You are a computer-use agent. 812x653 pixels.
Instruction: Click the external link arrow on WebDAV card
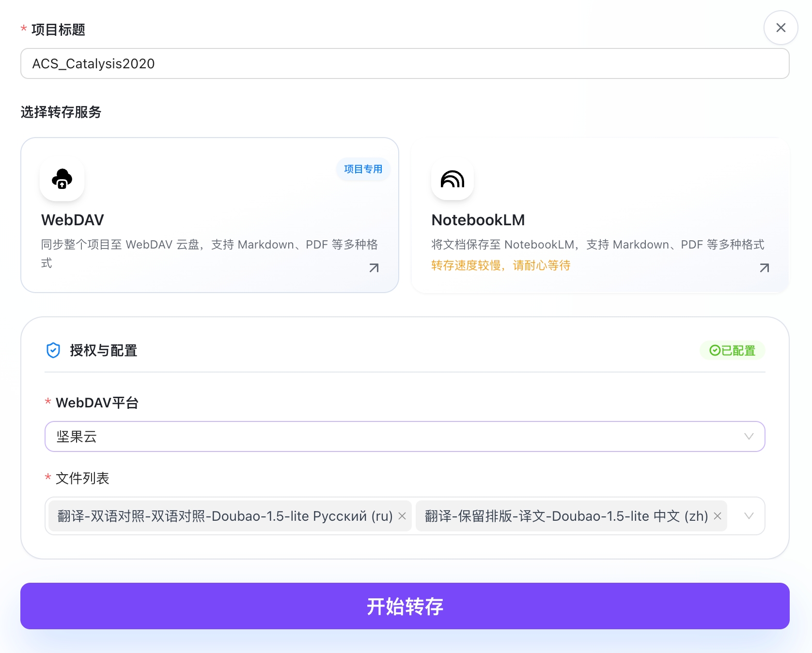374,267
